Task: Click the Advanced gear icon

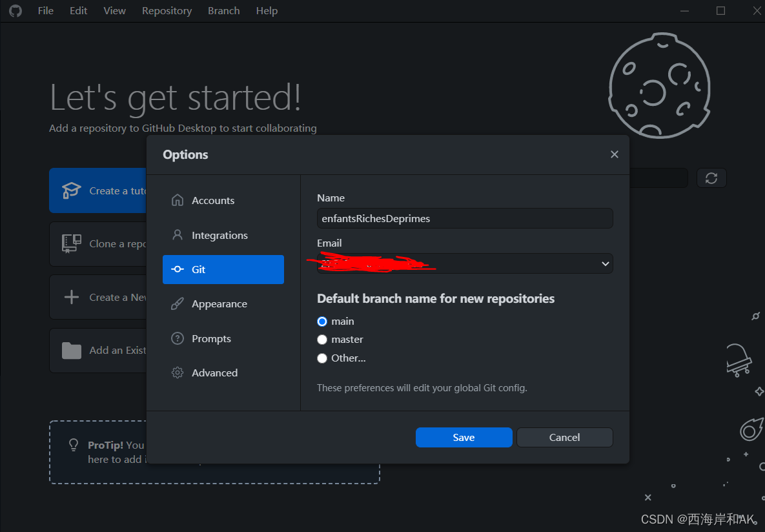Action: tap(178, 373)
